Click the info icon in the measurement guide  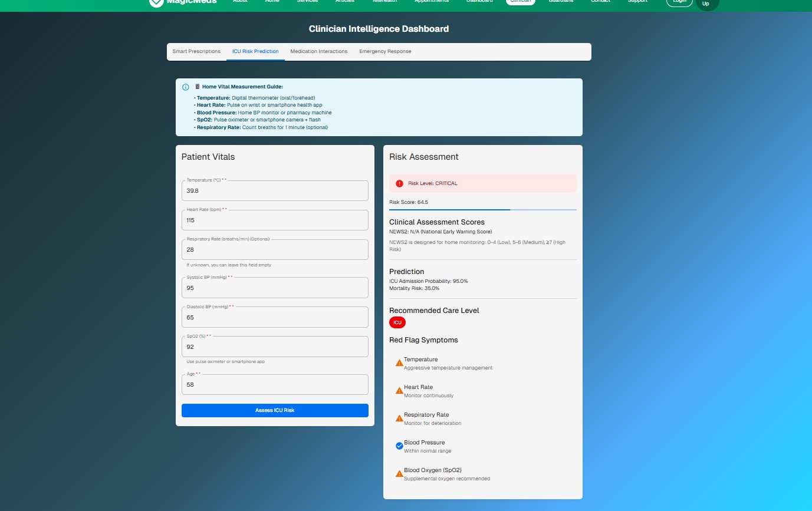click(x=186, y=87)
